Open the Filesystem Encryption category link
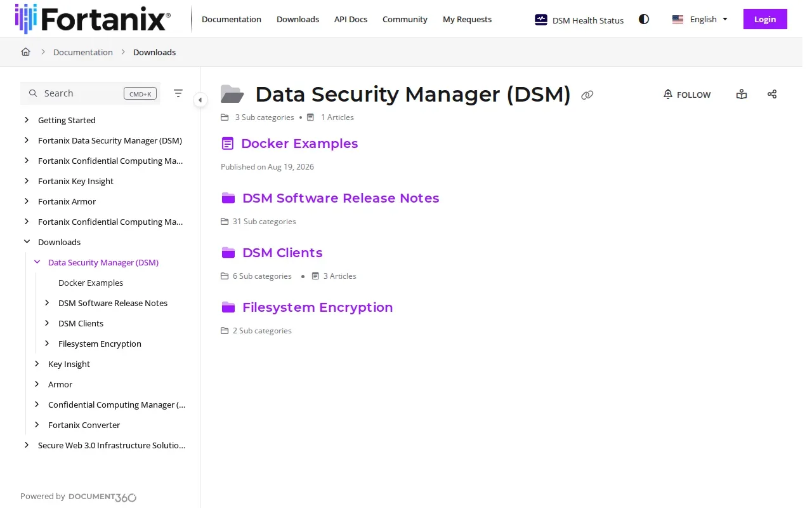Image resolution: width=812 pixels, height=508 pixels. [318, 307]
